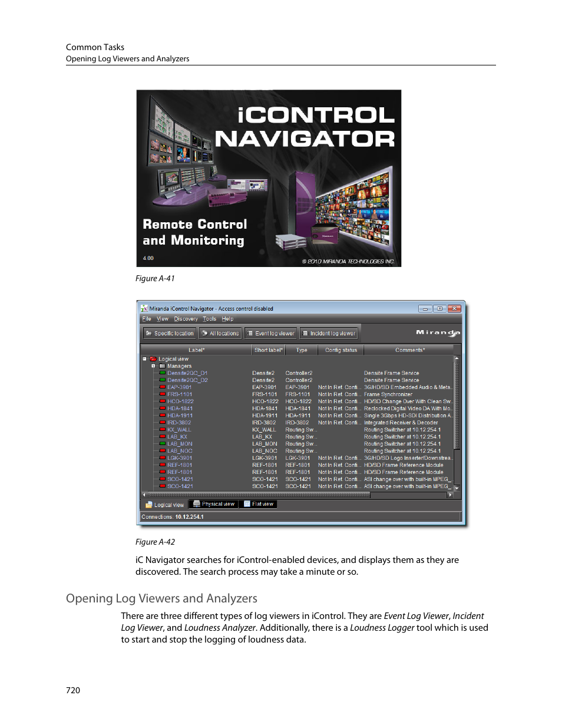Select the EAP-3901 tree item
Screen dimensions: 562x728
180,387
